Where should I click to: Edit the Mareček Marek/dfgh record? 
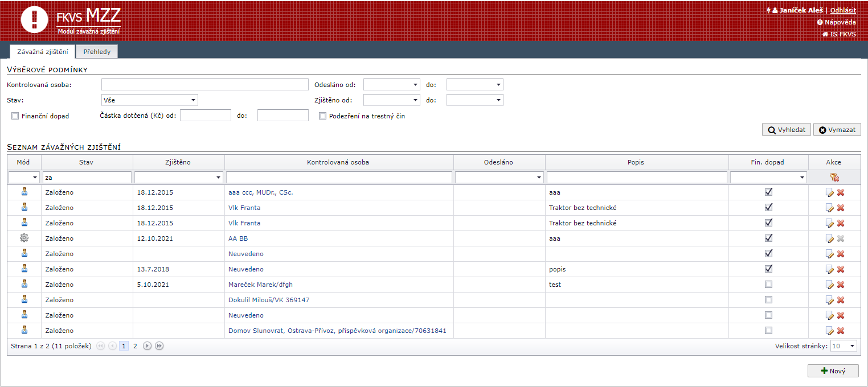coord(830,285)
